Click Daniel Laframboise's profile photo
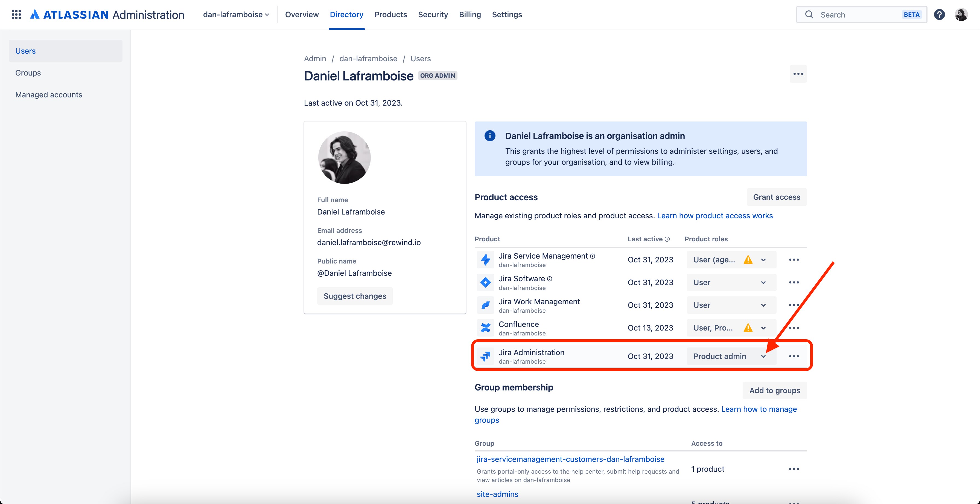Image resolution: width=980 pixels, height=504 pixels. click(344, 158)
